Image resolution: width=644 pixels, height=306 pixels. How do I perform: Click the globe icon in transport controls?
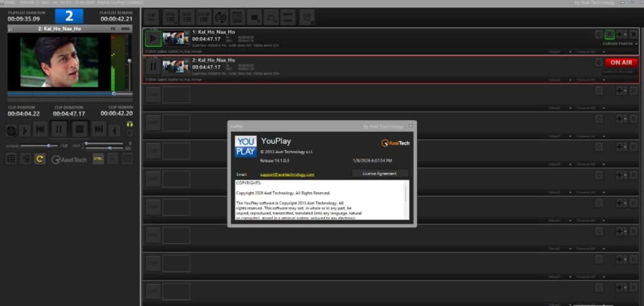(x=11, y=130)
